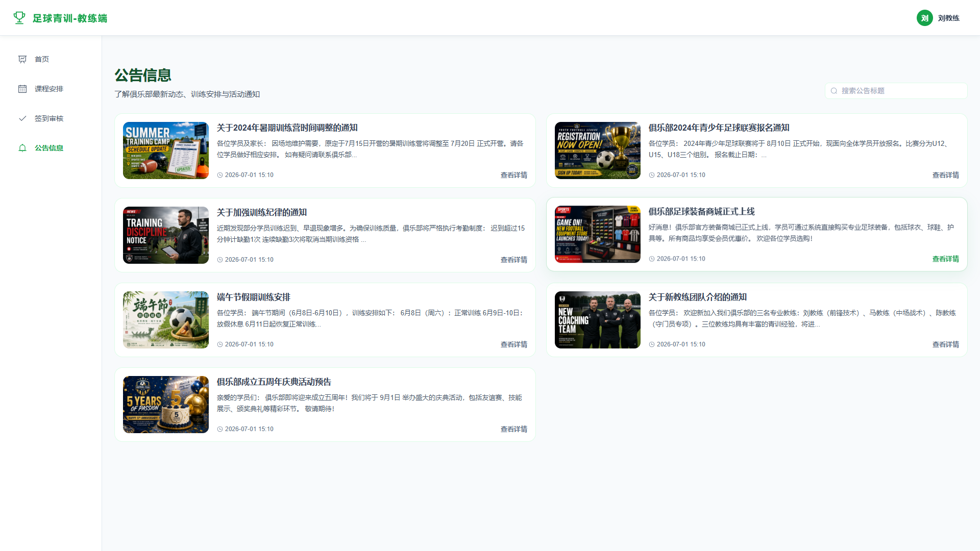Click the training discipline notice description text
The image size is (980, 551).
(371, 234)
